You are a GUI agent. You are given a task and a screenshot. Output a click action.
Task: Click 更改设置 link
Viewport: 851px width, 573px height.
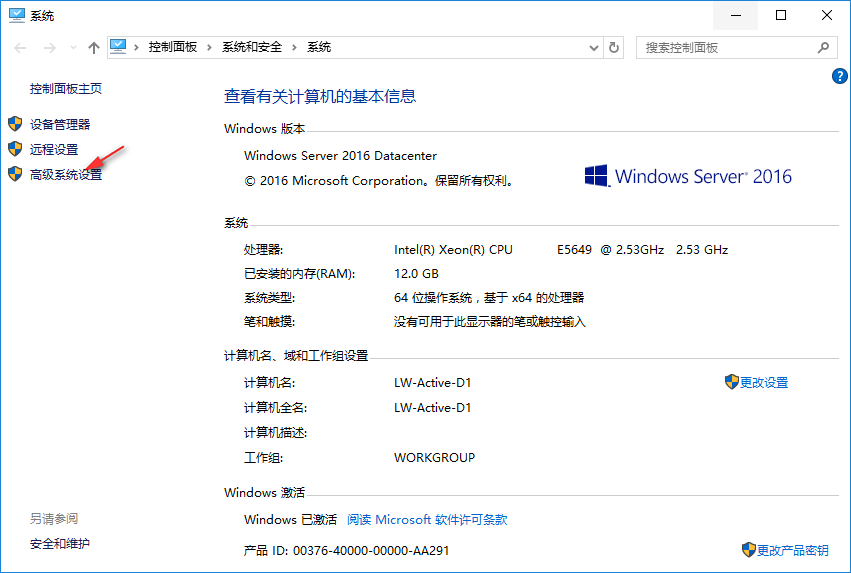coord(764,383)
